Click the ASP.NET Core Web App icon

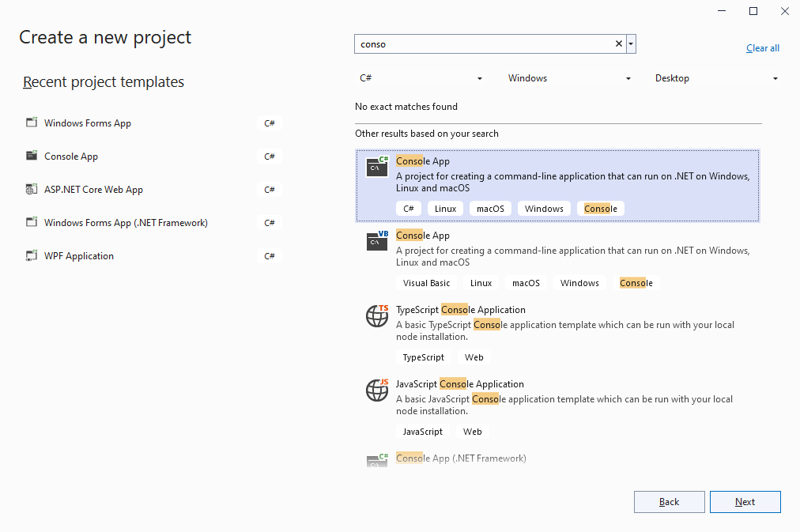tap(32, 189)
